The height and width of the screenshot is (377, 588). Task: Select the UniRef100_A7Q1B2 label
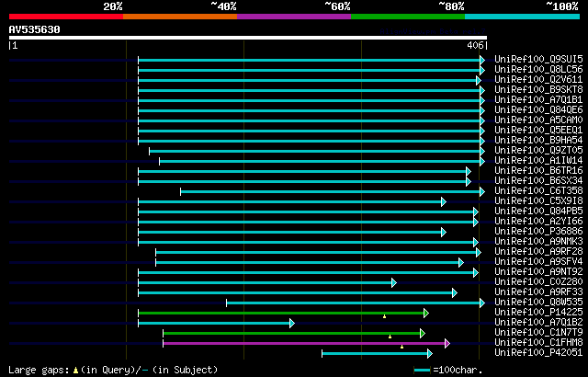coord(538,323)
